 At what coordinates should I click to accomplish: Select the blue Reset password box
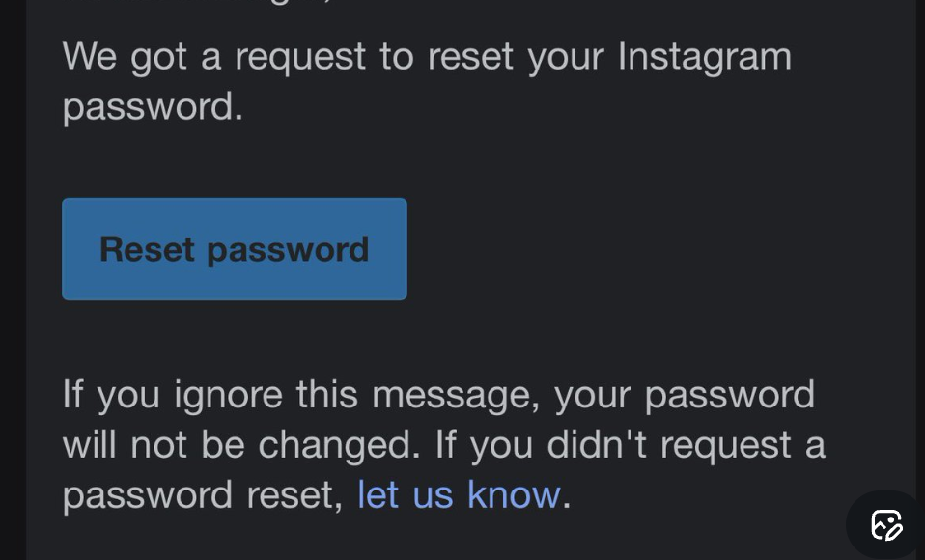234,249
